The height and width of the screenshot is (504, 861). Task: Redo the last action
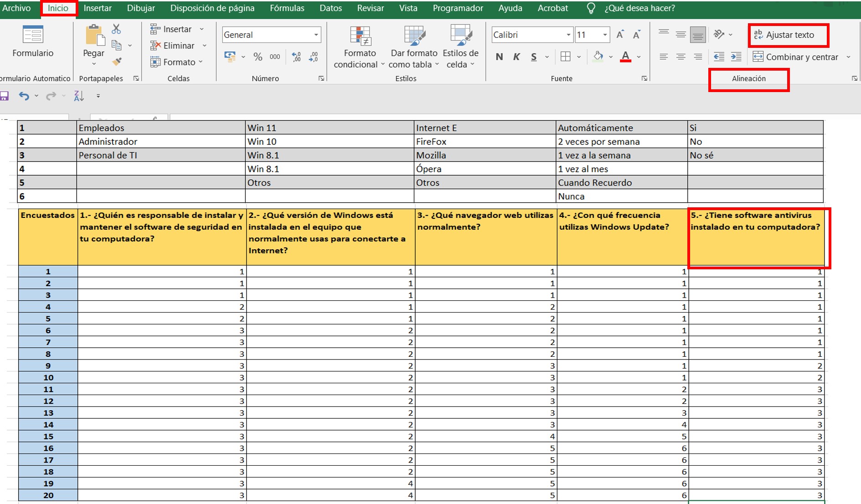click(51, 96)
